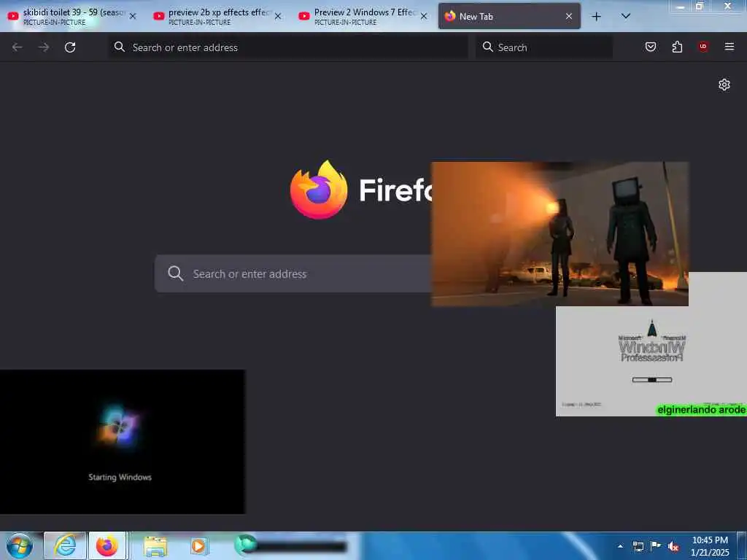Screen dimensions: 747x560
Task: Select the New Tab tab
Action: 508,16
